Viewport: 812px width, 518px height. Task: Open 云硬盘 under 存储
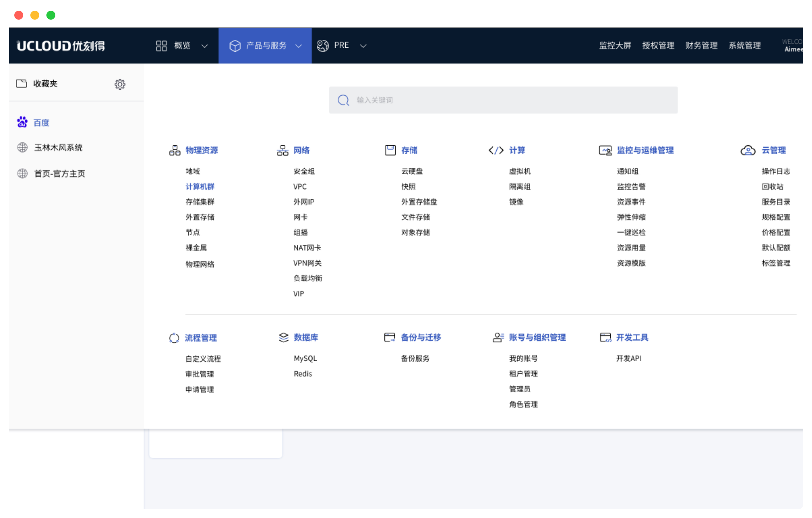click(412, 171)
